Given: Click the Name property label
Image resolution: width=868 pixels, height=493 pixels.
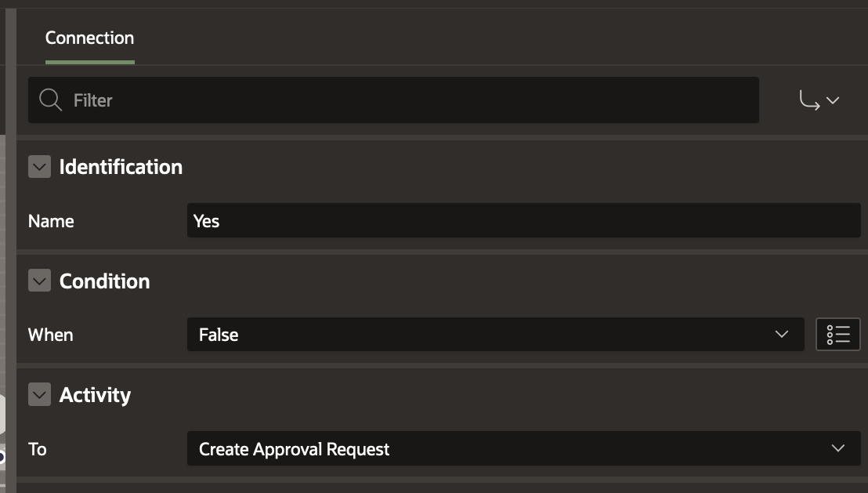Looking at the screenshot, I should pyautogui.click(x=51, y=221).
